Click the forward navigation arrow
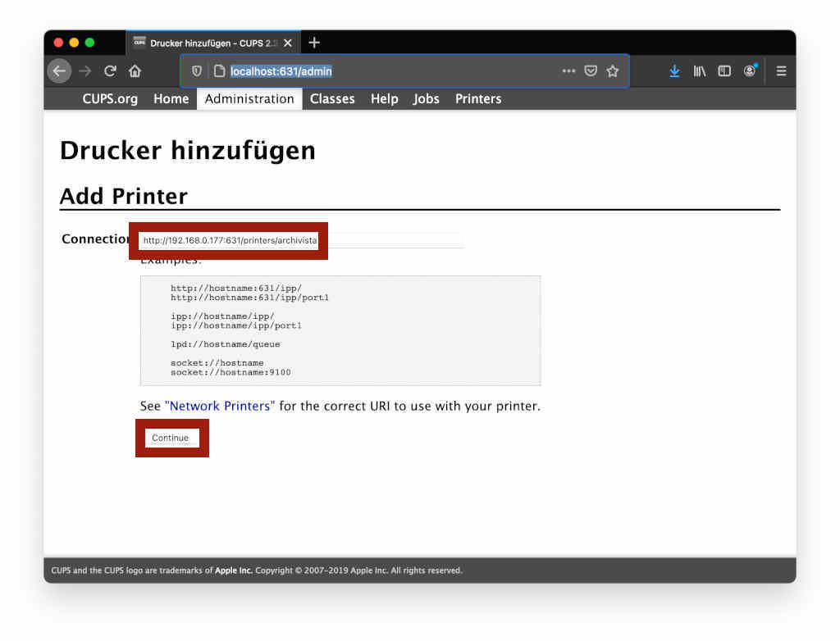840x641 pixels. coord(85,70)
